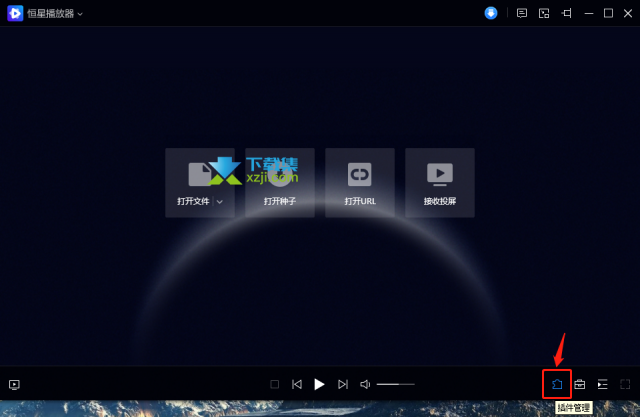The width and height of the screenshot is (640, 417).
Task: Adjust the volume slider
Action: coord(396,384)
